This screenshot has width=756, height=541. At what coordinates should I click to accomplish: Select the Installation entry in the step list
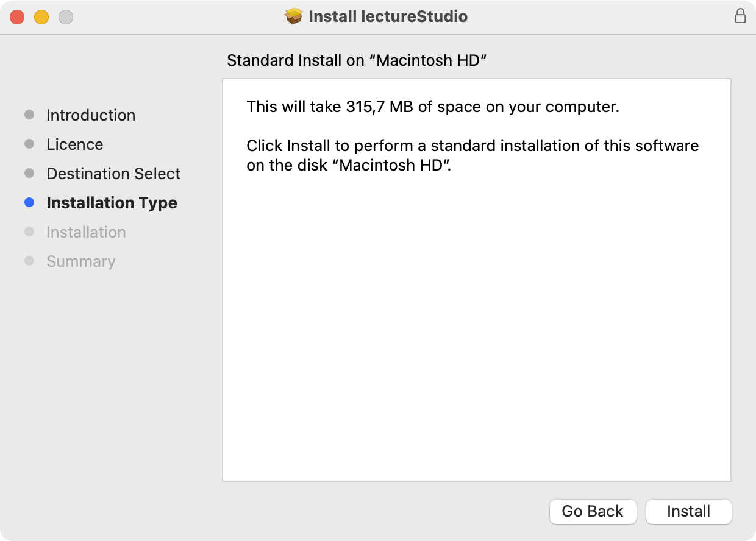tap(86, 232)
